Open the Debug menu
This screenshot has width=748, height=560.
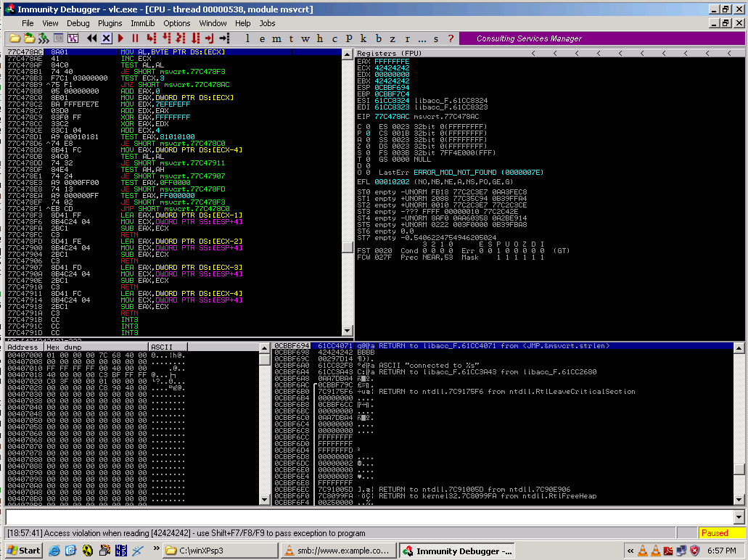(78, 23)
